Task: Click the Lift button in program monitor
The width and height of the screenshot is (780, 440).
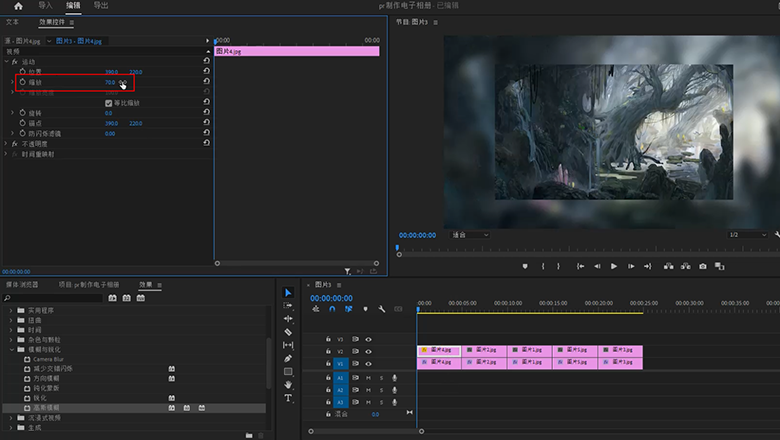Action: point(669,266)
